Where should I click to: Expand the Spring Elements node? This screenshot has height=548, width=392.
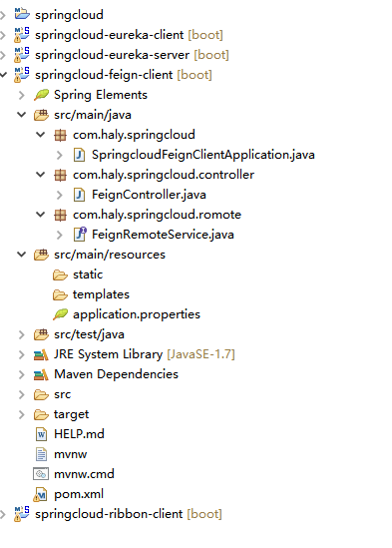(22, 95)
